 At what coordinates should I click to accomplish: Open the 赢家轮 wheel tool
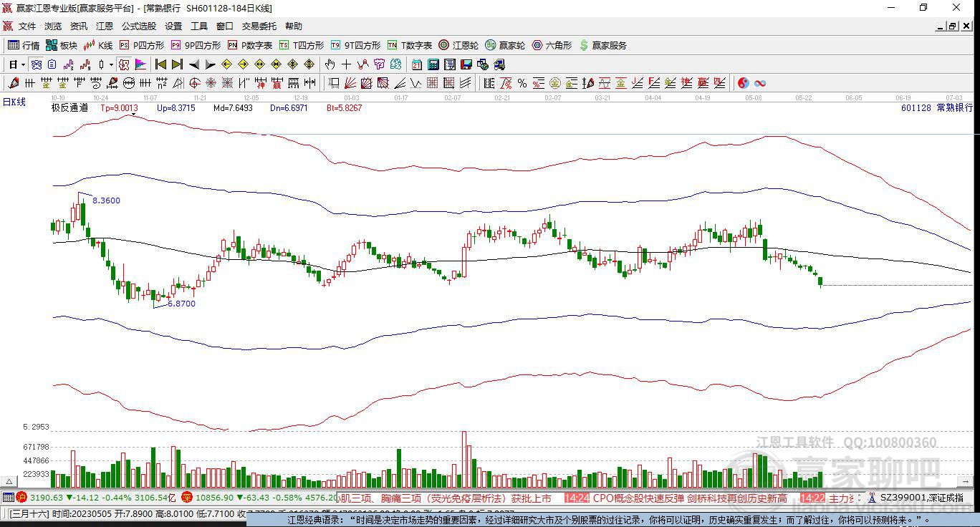tap(505, 45)
